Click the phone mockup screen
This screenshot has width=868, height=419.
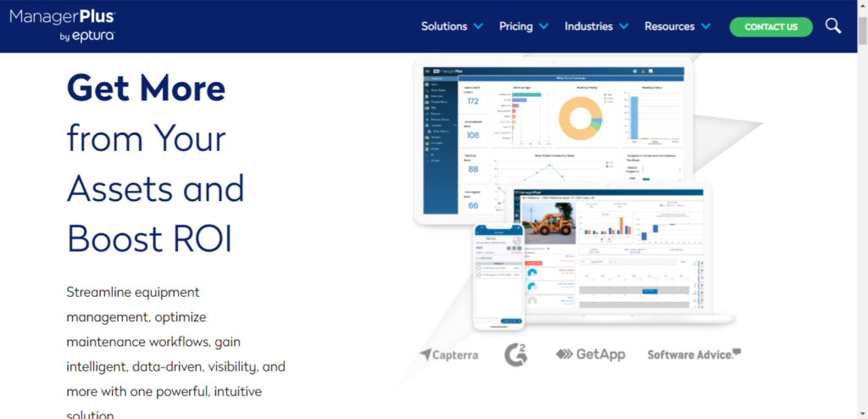(498, 276)
